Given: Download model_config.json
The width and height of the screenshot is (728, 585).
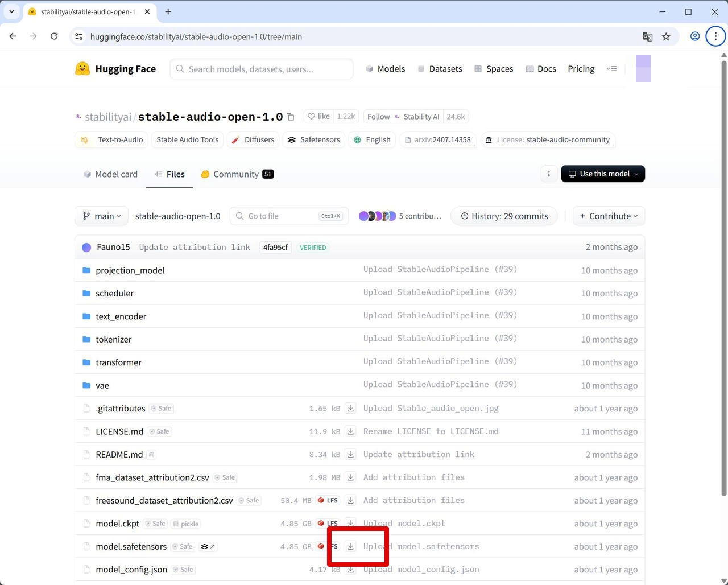Looking at the screenshot, I should coord(351,570).
